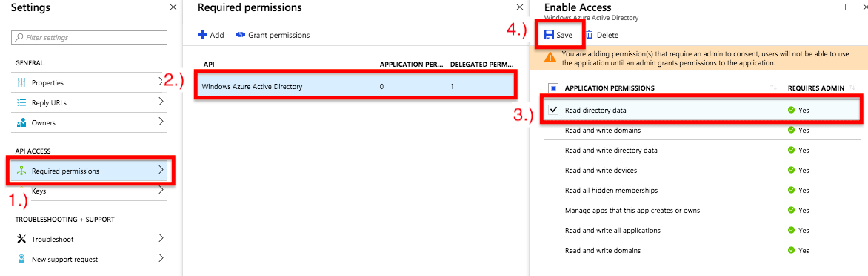The width and height of the screenshot is (868, 276).
Task: Click green check beside Read and write all applications
Action: click(791, 230)
